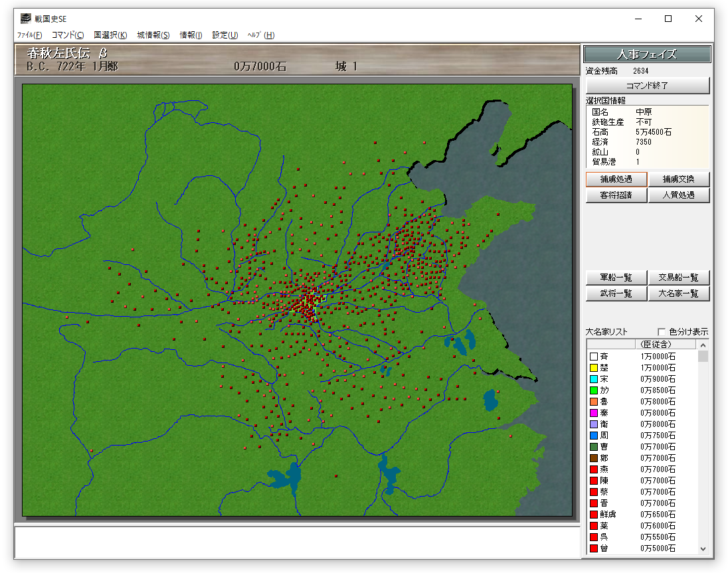Expand the 国選択(K) menu
The height and width of the screenshot is (573, 728).
click(110, 35)
